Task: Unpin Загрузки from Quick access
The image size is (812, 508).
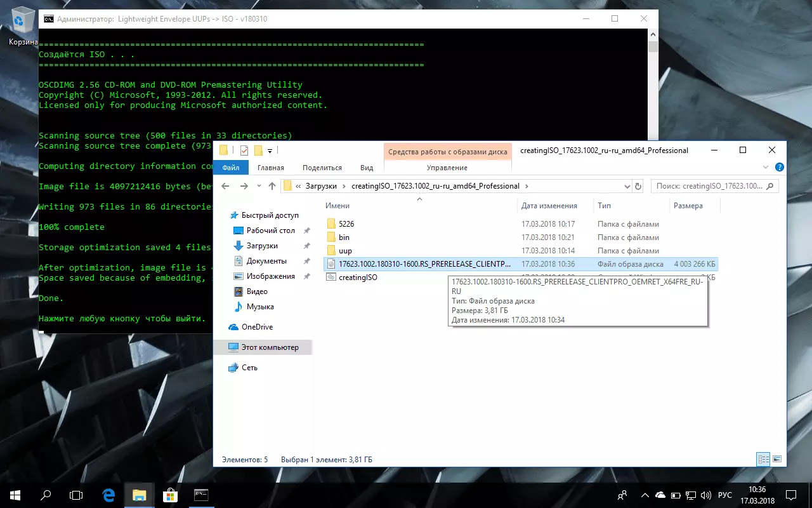Action: pos(307,246)
